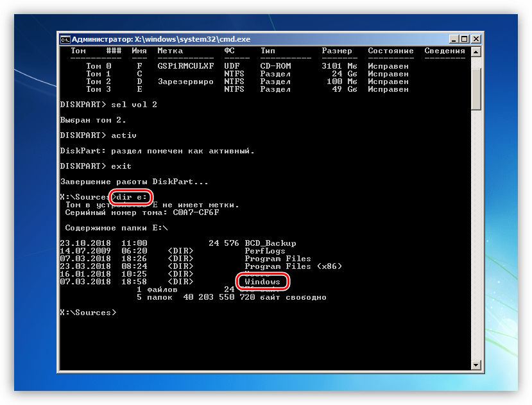Click the PerfLogs directory entry

(265, 251)
